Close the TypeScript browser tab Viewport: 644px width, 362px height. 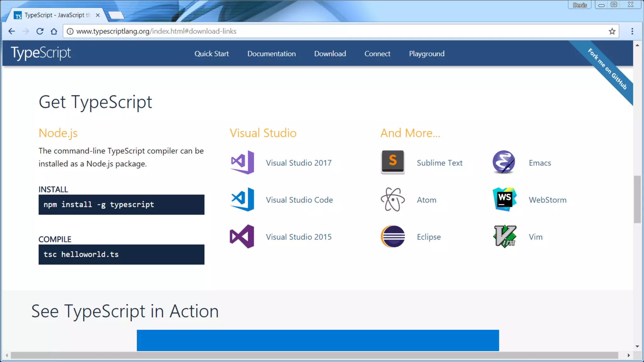[98, 15]
